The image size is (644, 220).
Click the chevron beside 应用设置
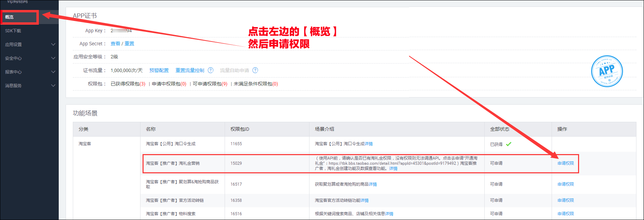coord(53,44)
